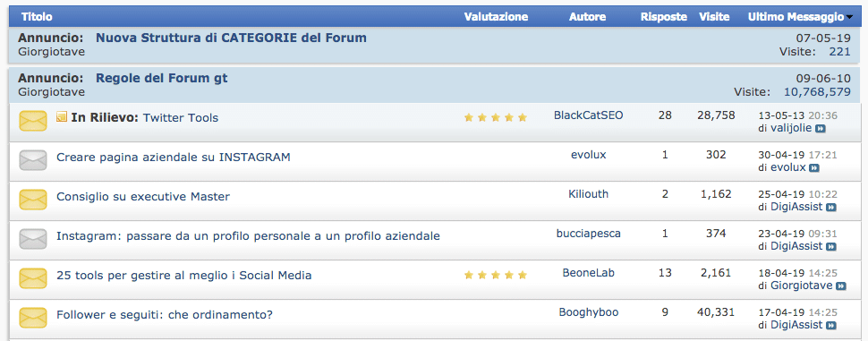This screenshot has width=868, height=341.
Task: Open author profile BlackCatSEO
Action: coord(589,115)
